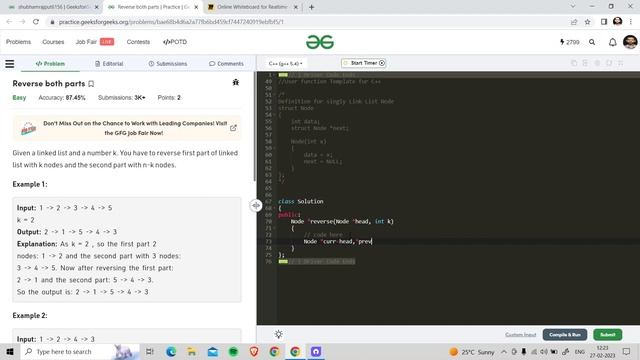This screenshot has height=360, width=640.
Task: Open the hamburger sidebar menu
Action: pos(9,64)
